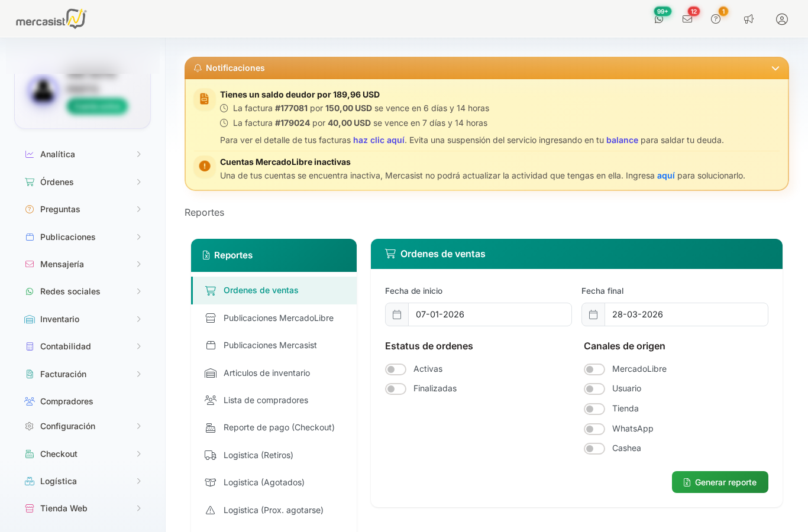Expand the Inventario sidebar section
The image size is (808, 532).
coord(83,319)
